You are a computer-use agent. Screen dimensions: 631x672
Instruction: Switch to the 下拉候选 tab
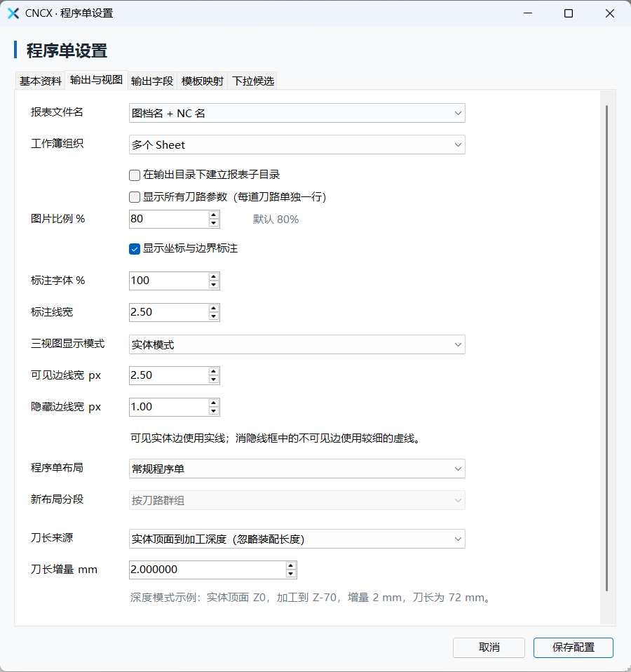pos(252,81)
